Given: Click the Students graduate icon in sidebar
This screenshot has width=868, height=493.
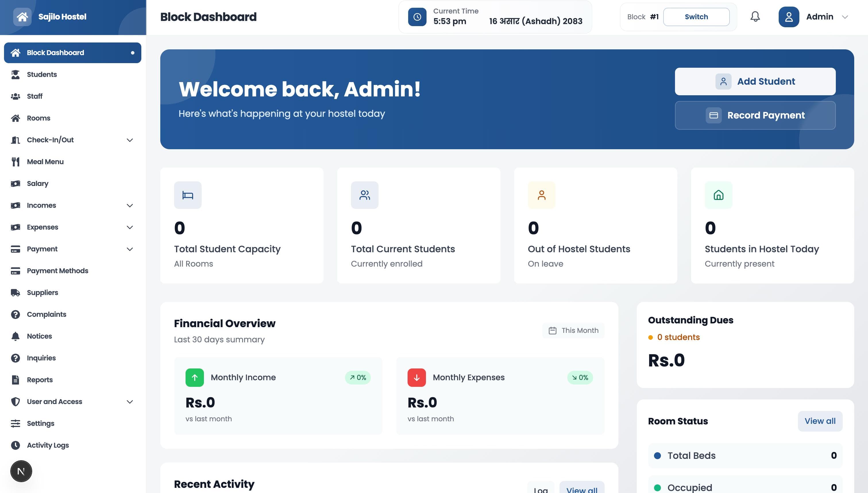Looking at the screenshot, I should [15, 75].
